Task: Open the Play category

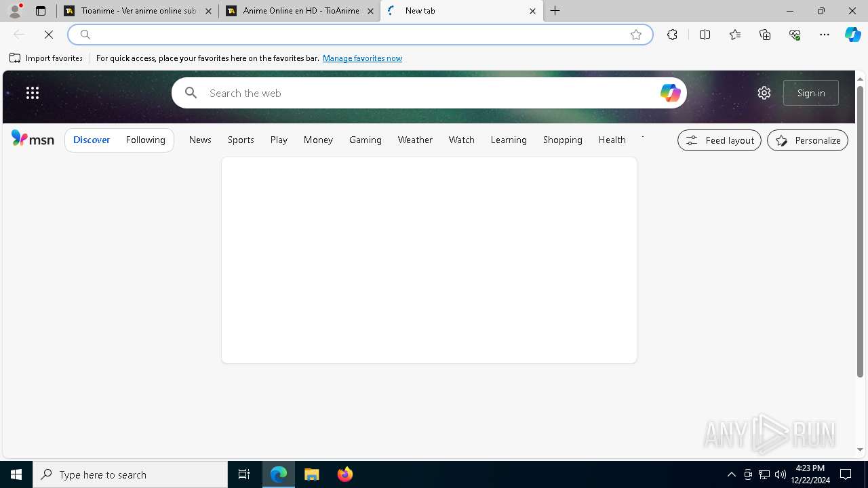Action: (x=279, y=140)
